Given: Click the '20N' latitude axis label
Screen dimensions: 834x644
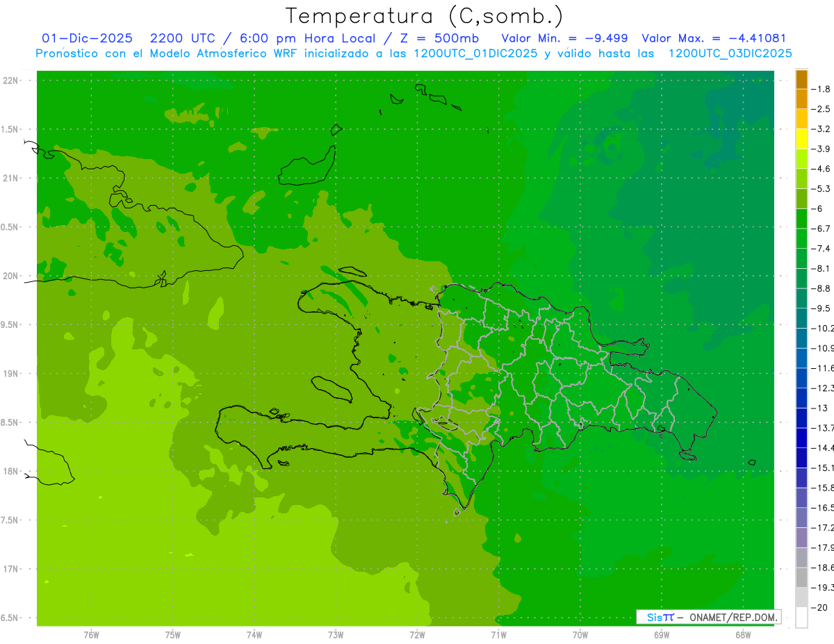Looking at the screenshot, I should coord(10,276).
